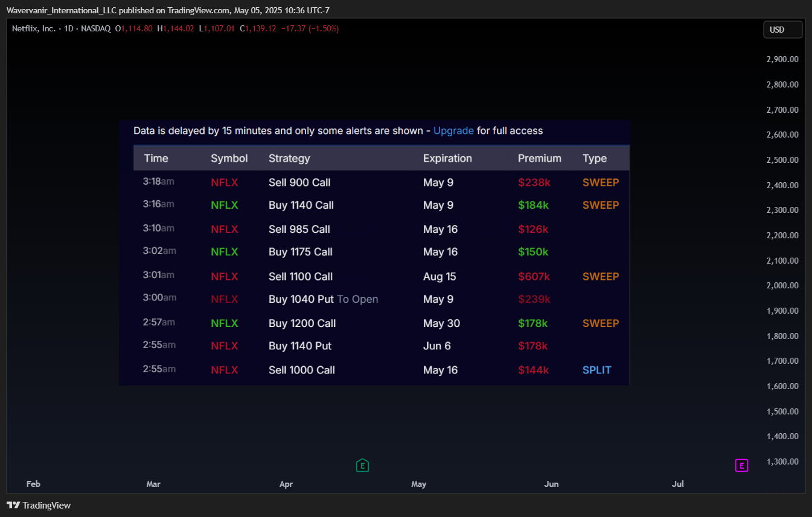Click the $126k premium value
Image resolution: width=812 pixels, height=517 pixels.
[x=533, y=229]
